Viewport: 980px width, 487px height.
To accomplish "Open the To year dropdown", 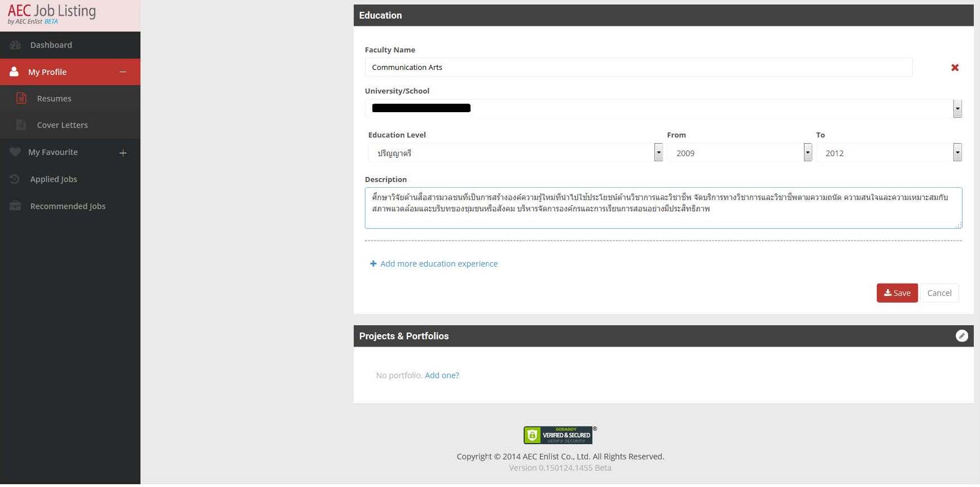I will (957, 153).
